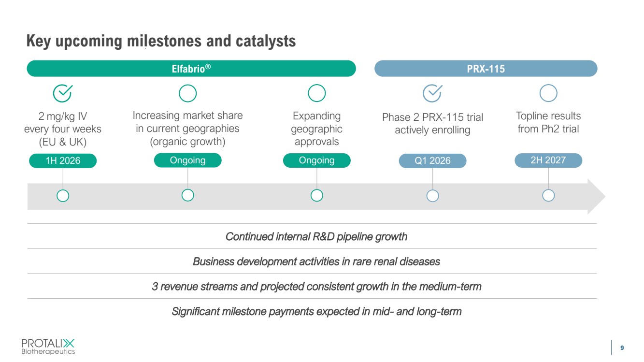The width and height of the screenshot is (644, 362).
Task: Click the empty circle above Increasing market share
Action: (187, 93)
